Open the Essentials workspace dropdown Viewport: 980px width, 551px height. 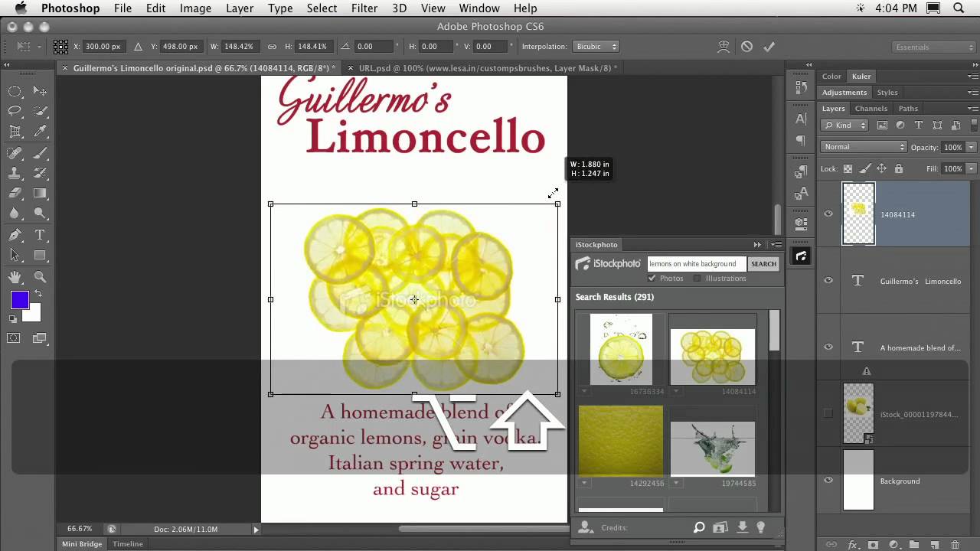pos(934,47)
